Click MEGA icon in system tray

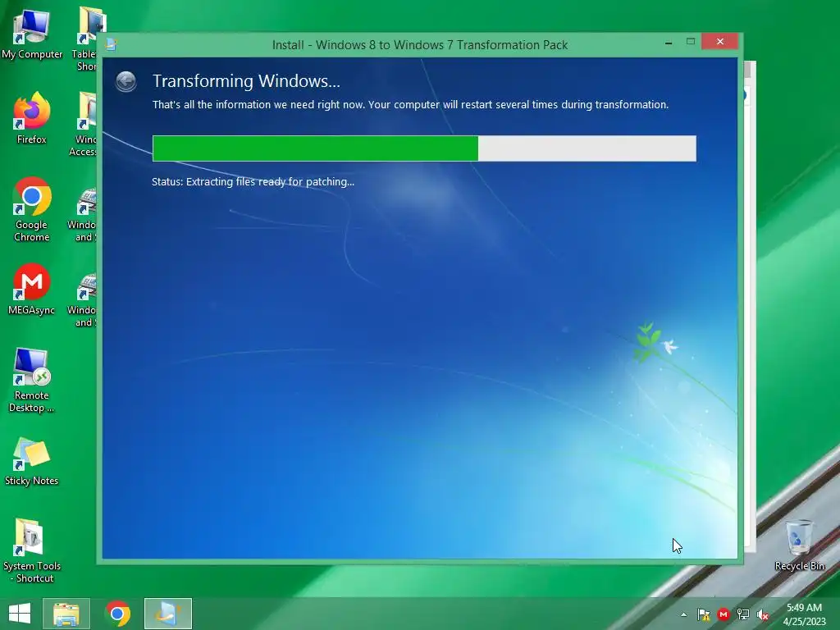tap(724, 614)
